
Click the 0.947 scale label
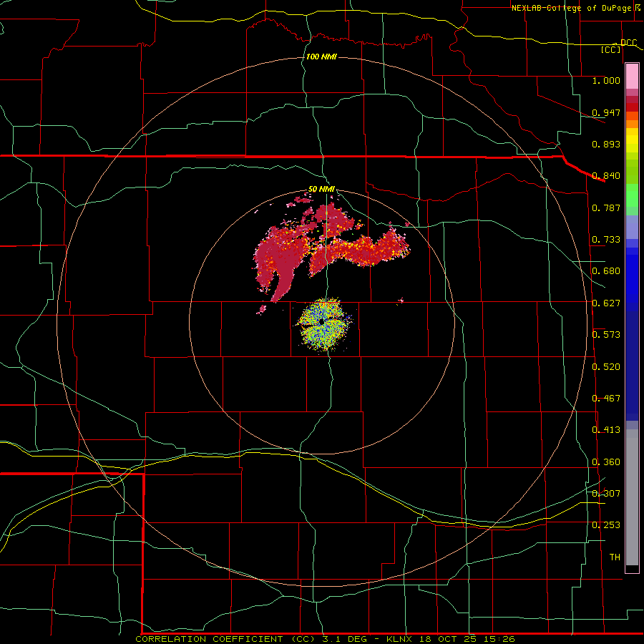click(x=606, y=112)
